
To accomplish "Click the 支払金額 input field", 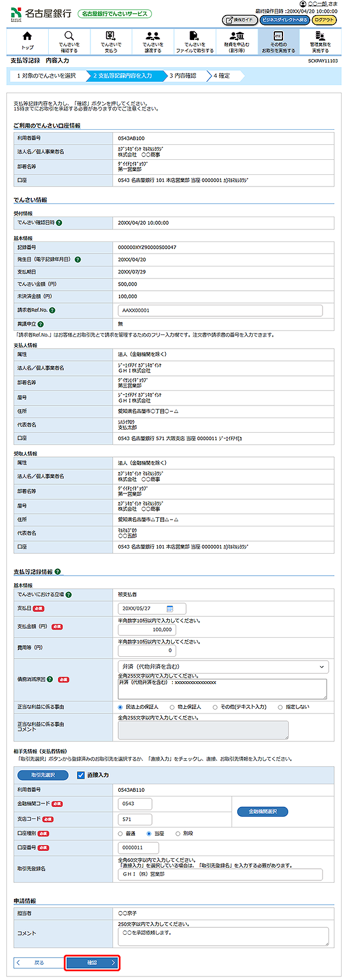I will (147, 630).
